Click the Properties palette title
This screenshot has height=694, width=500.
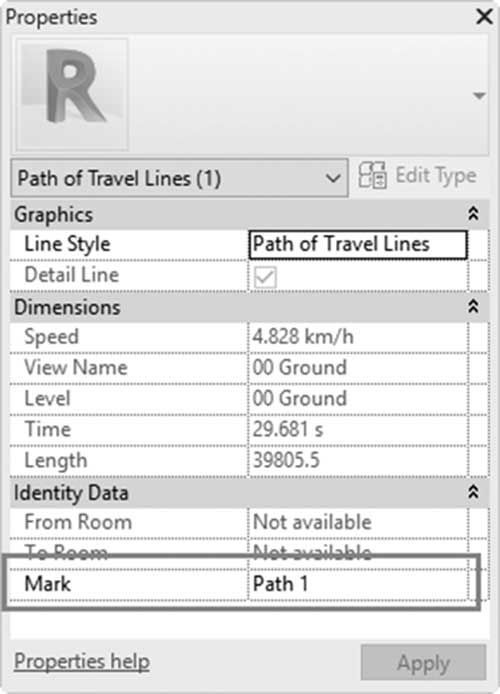coord(51,17)
